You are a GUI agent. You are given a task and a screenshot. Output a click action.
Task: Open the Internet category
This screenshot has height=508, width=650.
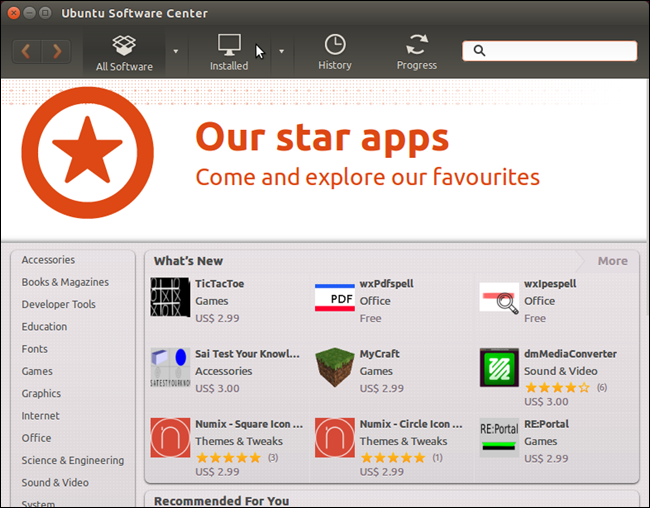point(40,416)
